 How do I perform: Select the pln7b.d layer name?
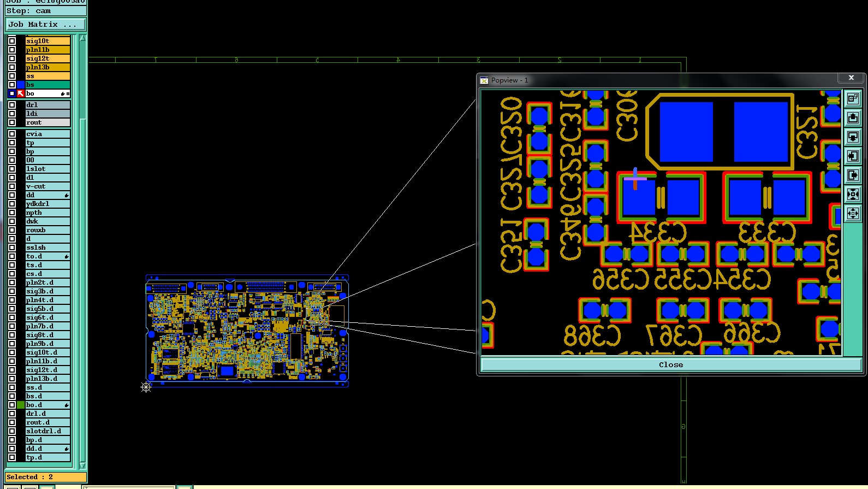coord(47,326)
